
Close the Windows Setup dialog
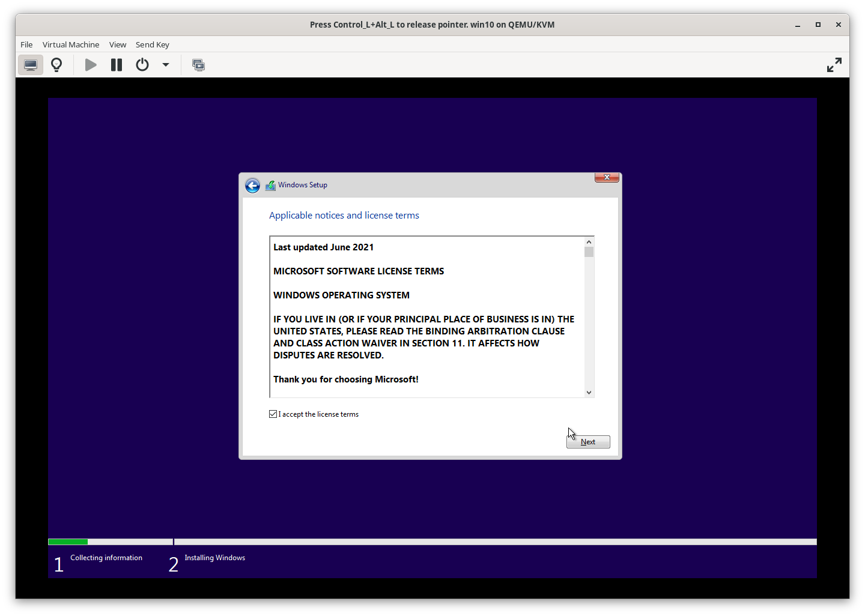[x=607, y=177]
